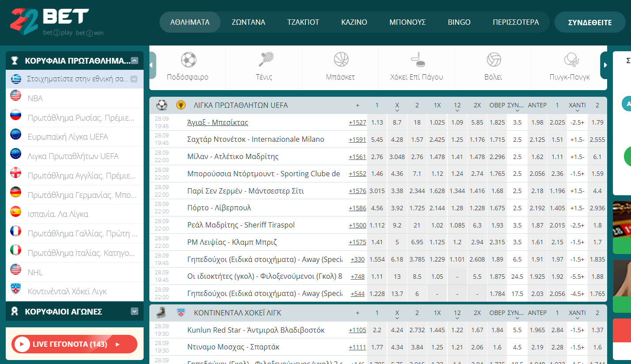Open the 22BET logo homepage

[x=57, y=22]
